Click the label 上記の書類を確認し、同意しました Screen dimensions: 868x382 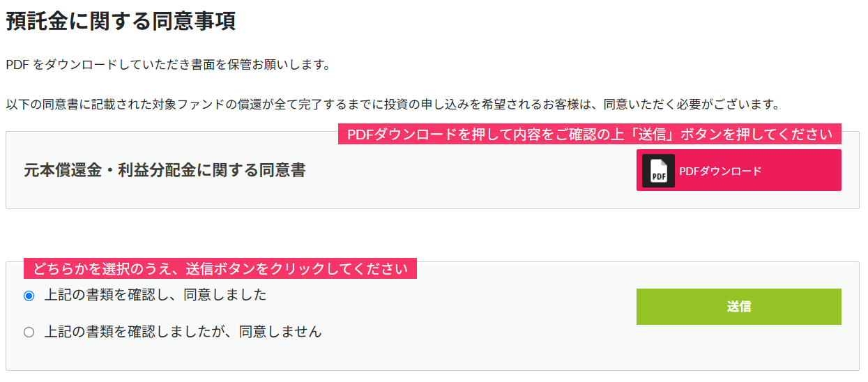155,295
